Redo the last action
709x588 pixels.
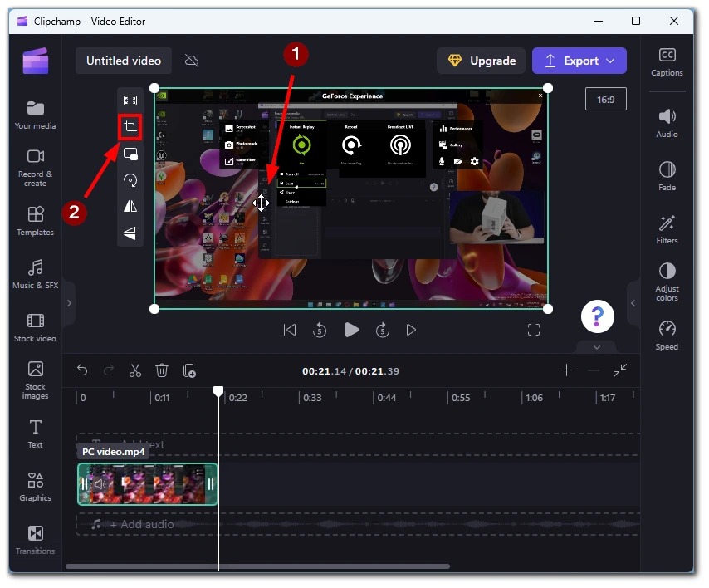[x=109, y=370]
